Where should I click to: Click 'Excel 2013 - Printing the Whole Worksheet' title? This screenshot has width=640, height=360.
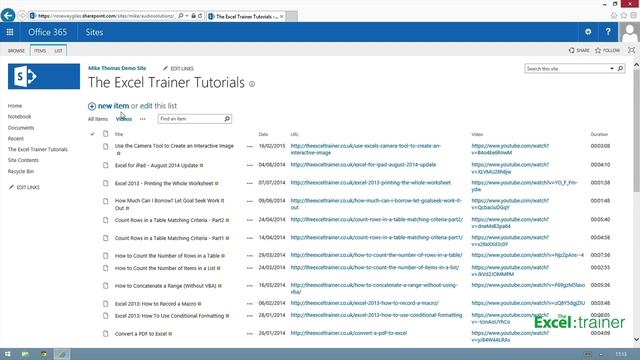click(x=164, y=184)
